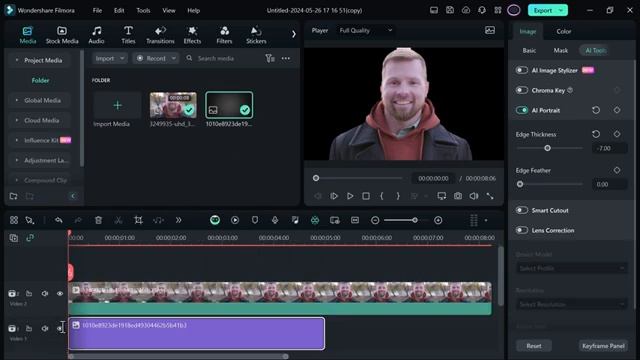
Task: Mute the Video 2 track
Action: pyautogui.click(x=45, y=293)
